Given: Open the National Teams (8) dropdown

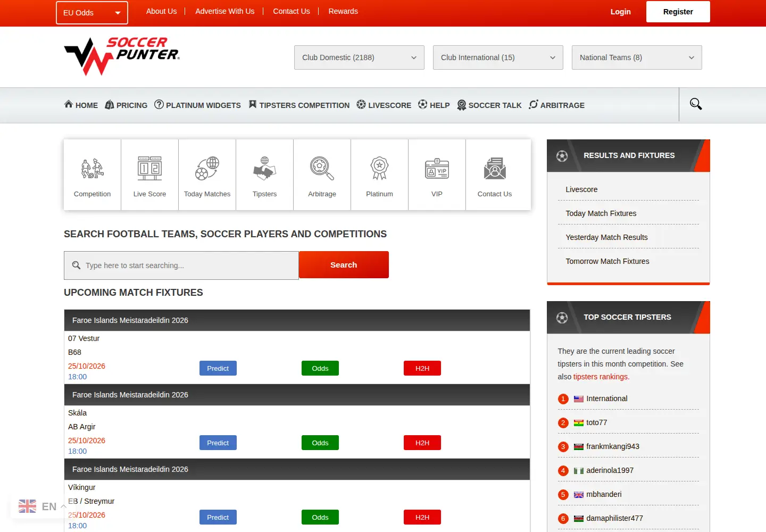Looking at the screenshot, I should pyautogui.click(x=637, y=57).
